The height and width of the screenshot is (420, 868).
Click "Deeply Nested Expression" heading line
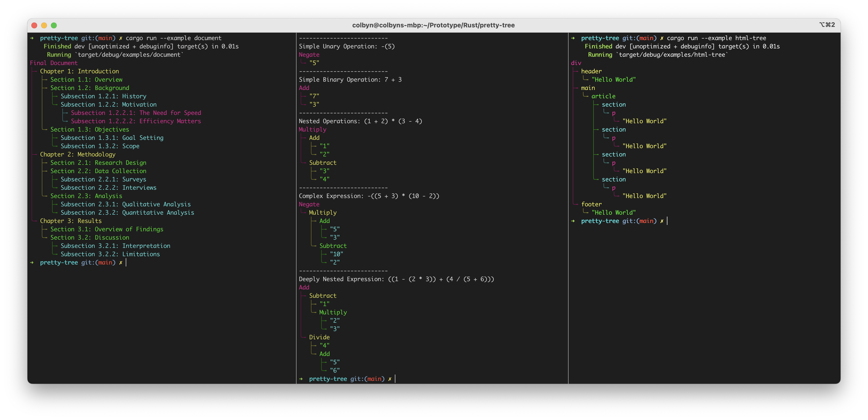click(396, 279)
